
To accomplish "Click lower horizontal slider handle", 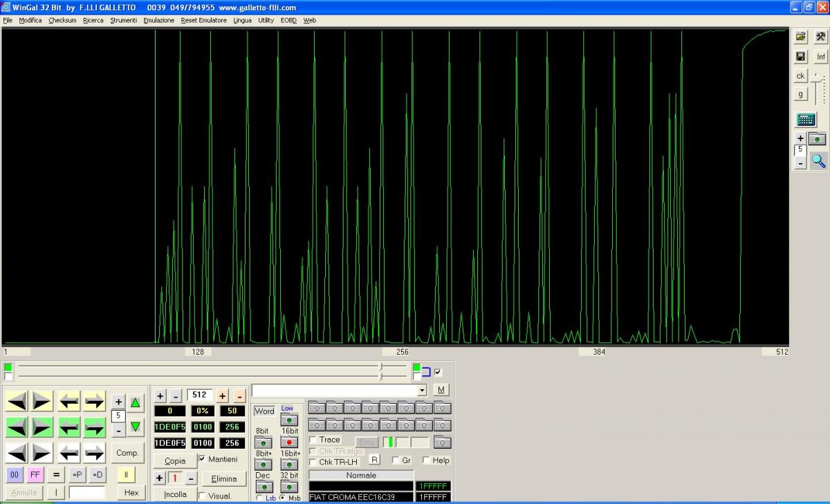I will point(381,377).
